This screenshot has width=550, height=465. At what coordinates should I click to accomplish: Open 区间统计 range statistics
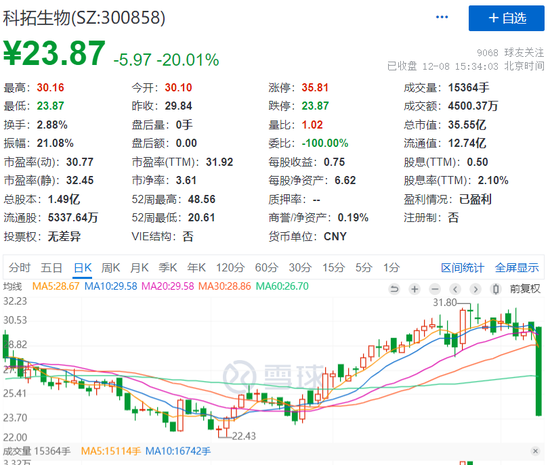(462, 268)
